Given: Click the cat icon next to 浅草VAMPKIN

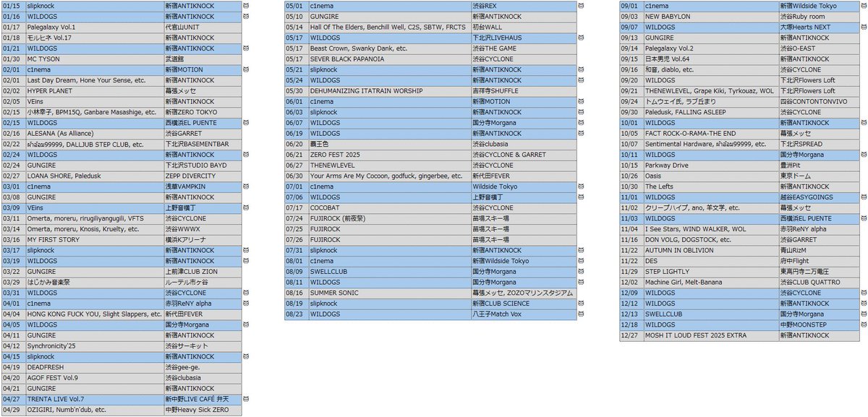Looking at the screenshot, I should coord(247,186).
